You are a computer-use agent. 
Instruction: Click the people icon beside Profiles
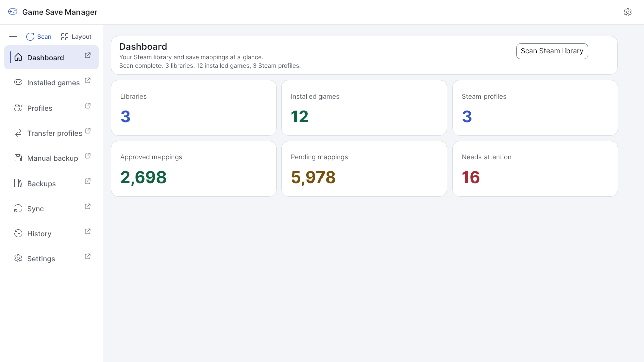[x=18, y=108]
